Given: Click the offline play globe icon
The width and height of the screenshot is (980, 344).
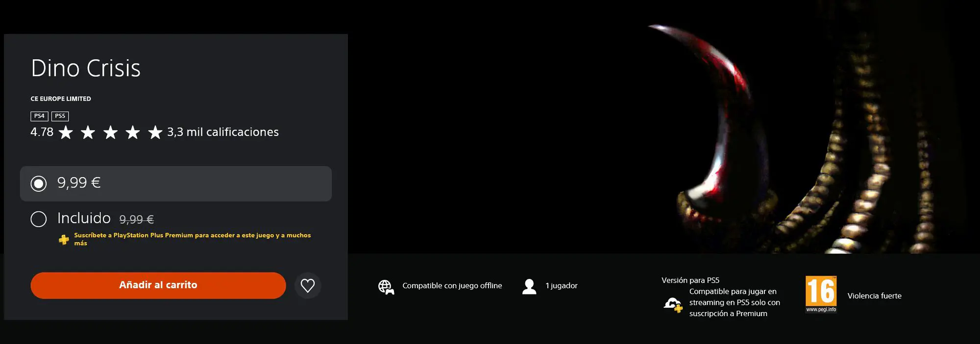Looking at the screenshot, I should 386,287.
